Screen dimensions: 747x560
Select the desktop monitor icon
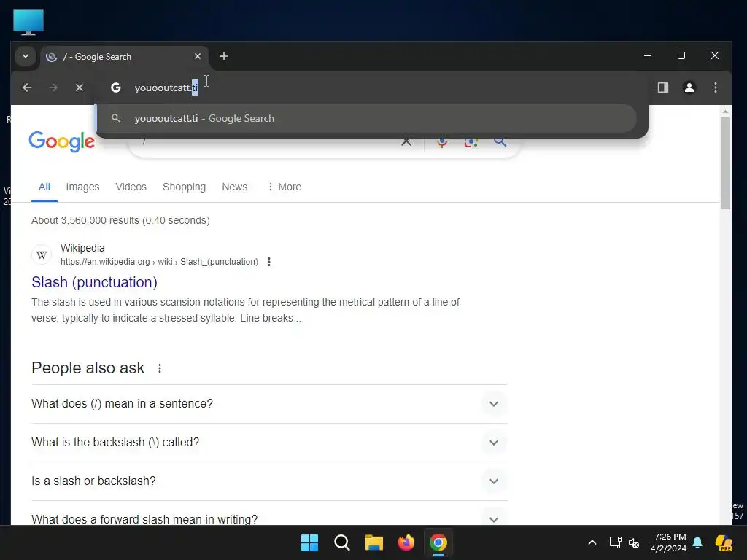click(28, 22)
